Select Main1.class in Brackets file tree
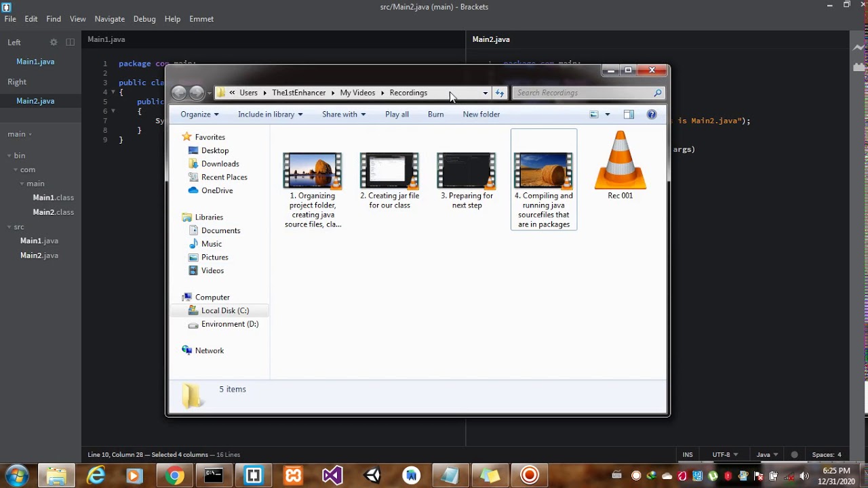This screenshot has height=488, width=868. pyautogui.click(x=54, y=198)
